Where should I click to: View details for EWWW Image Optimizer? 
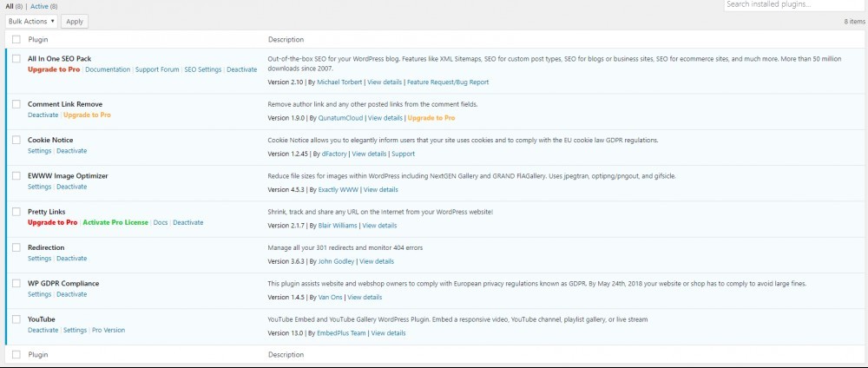(381, 190)
